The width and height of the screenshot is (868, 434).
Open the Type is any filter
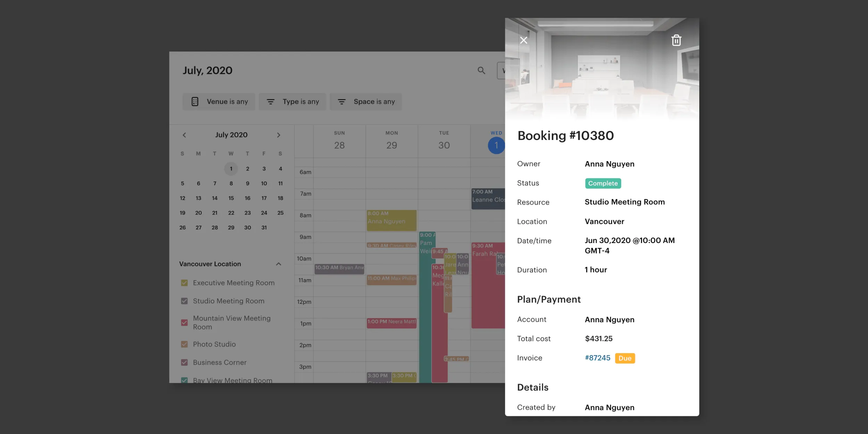click(x=292, y=102)
